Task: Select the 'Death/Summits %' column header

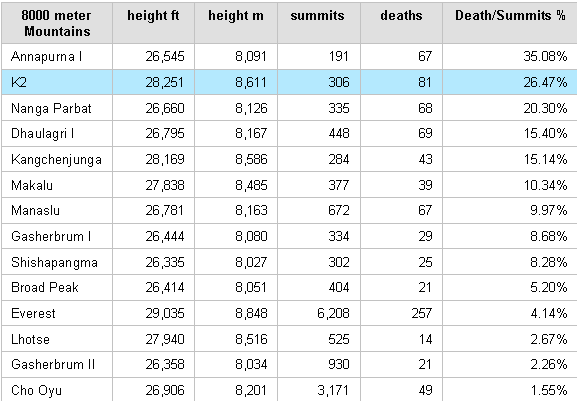Action: (x=510, y=23)
